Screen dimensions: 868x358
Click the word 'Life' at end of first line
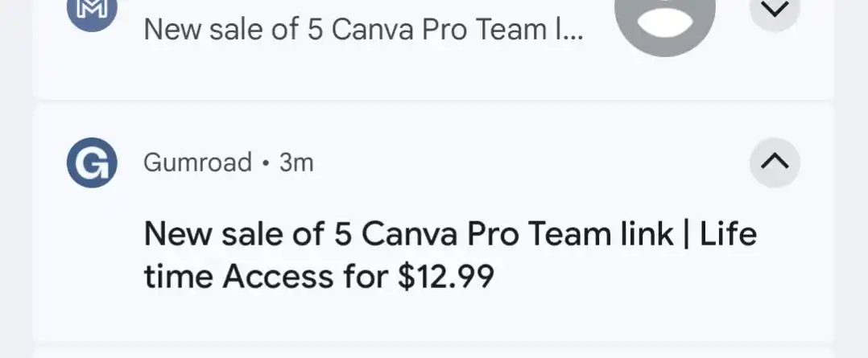click(x=728, y=235)
